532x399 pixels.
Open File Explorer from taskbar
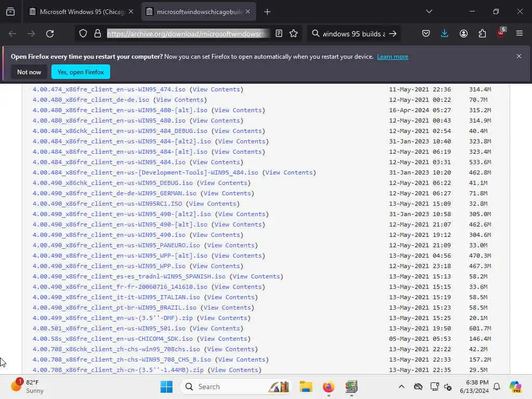[x=305, y=387]
